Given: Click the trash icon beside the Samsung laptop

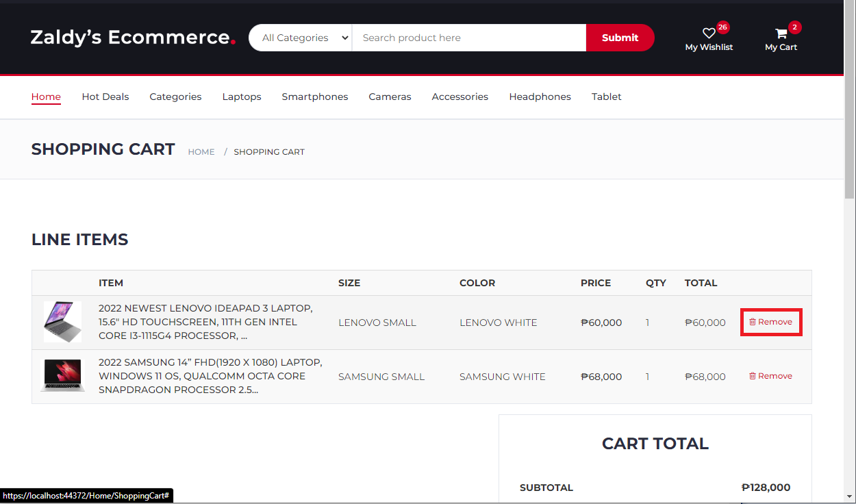Looking at the screenshot, I should point(754,375).
